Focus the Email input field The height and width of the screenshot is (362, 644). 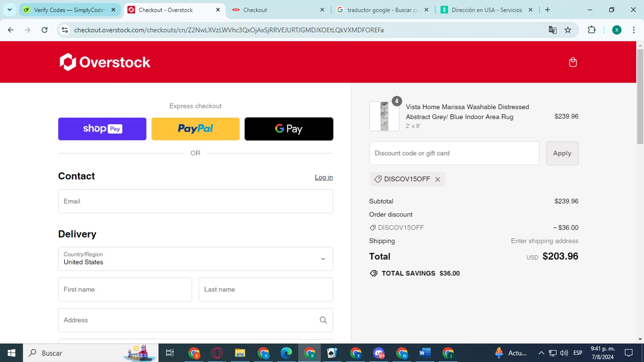[195, 201]
